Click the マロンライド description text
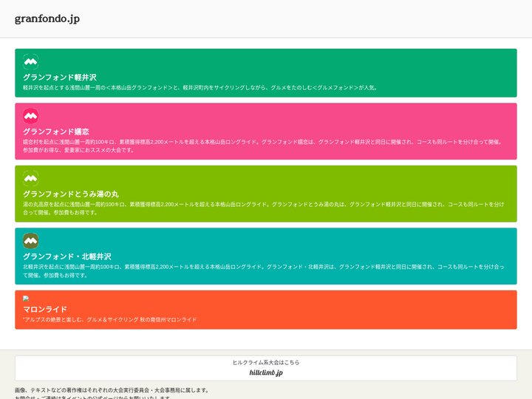 click(x=109, y=320)
